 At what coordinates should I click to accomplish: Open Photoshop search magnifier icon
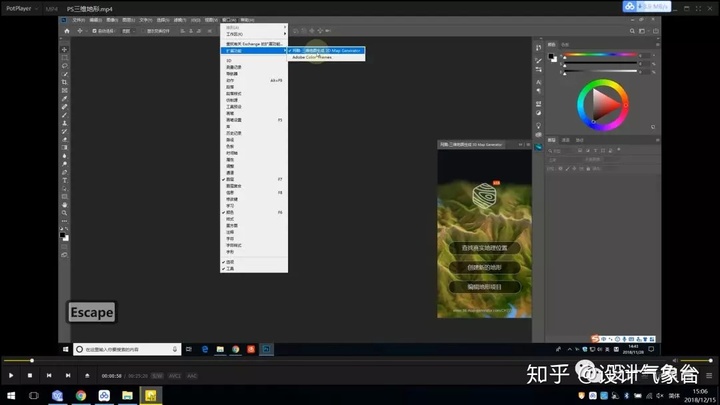632,31
